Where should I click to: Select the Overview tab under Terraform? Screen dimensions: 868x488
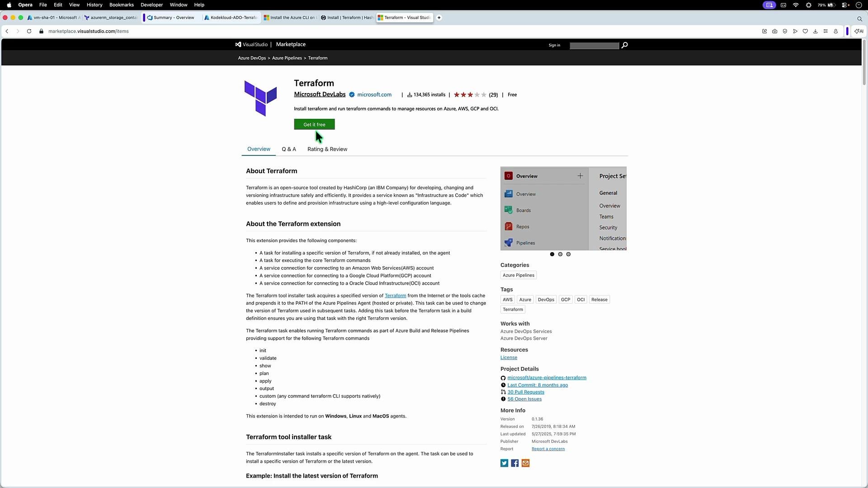click(x=259, y=149)
